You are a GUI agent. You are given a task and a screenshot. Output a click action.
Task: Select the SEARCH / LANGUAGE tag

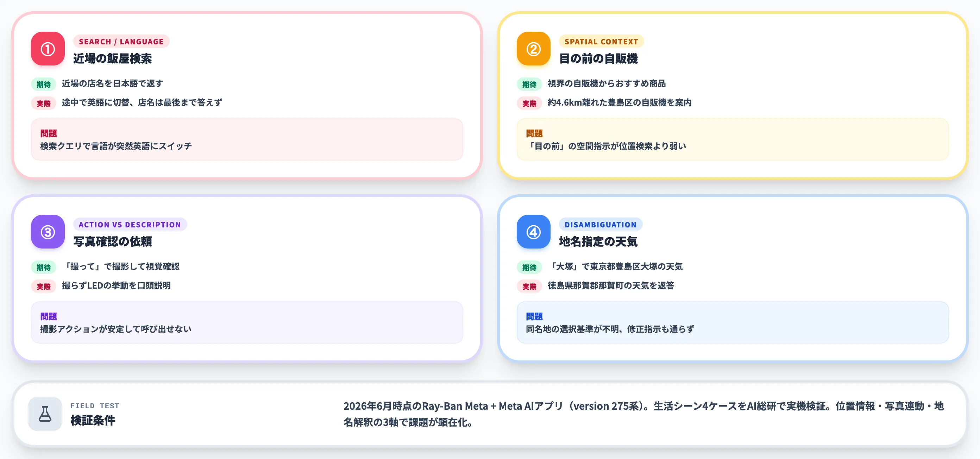point(121,42)
